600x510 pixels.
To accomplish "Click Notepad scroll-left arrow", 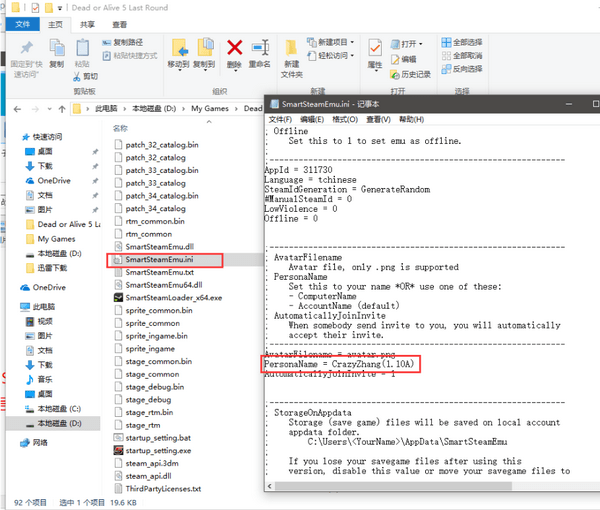I will (x=269, y=486).
